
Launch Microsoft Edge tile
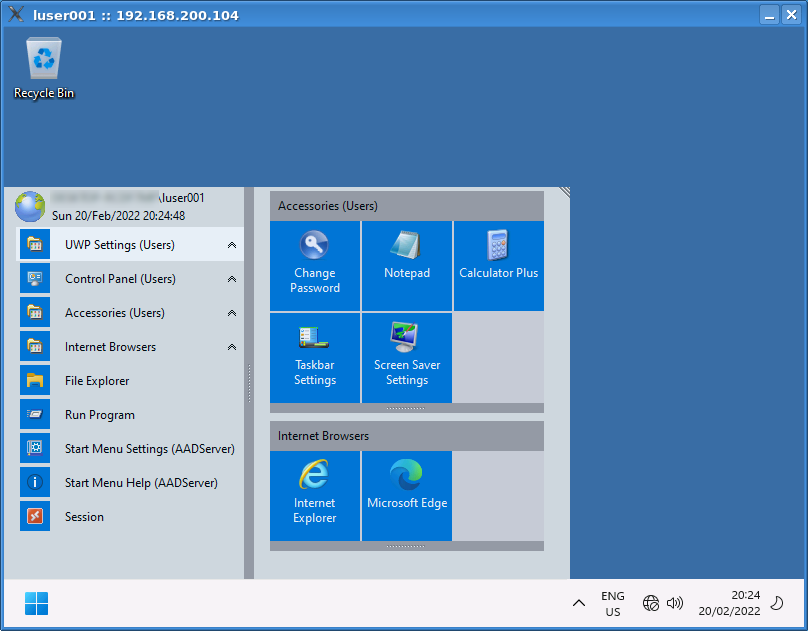point(406,495)
